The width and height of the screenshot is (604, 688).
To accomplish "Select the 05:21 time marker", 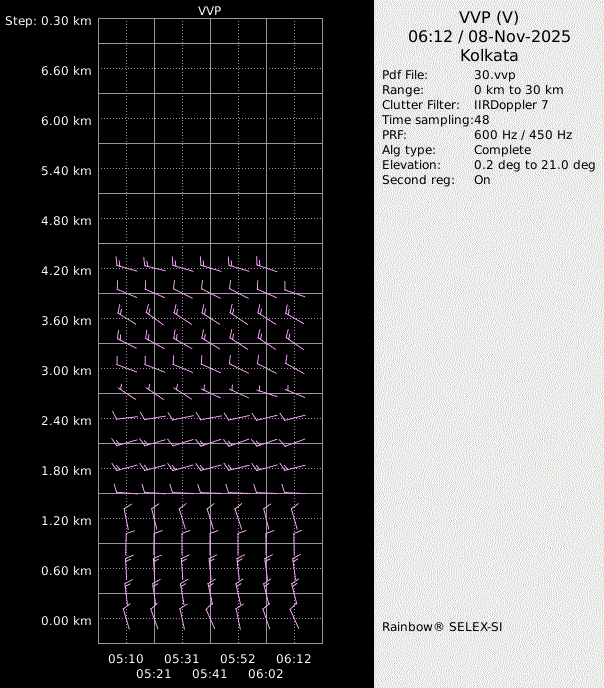I will 153,675.
